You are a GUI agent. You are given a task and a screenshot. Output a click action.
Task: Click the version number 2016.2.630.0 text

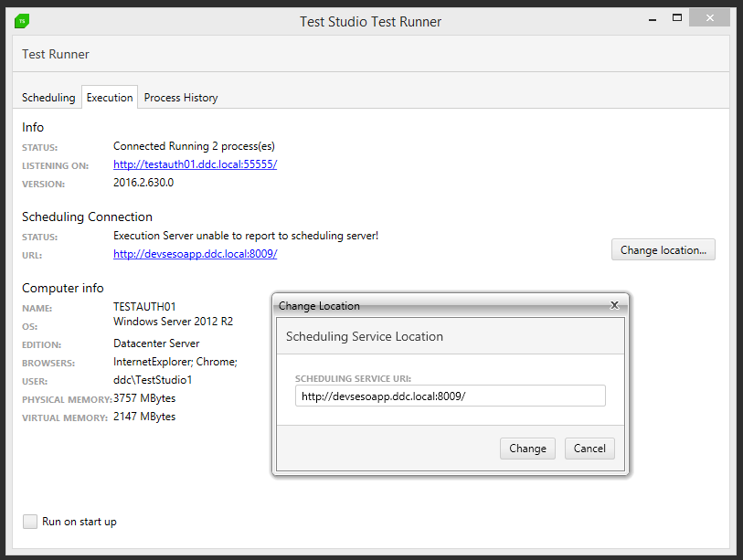(143, 183)
